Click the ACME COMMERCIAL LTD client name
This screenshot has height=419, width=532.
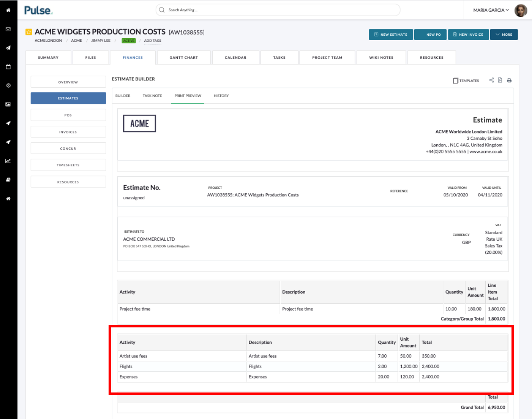(x=149, y=239)
